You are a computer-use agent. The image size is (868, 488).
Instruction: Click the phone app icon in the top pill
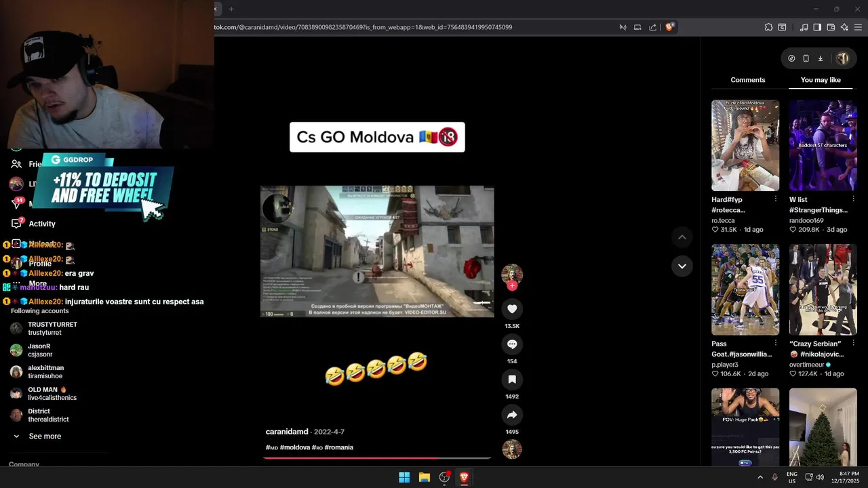(x=806, y=58)
